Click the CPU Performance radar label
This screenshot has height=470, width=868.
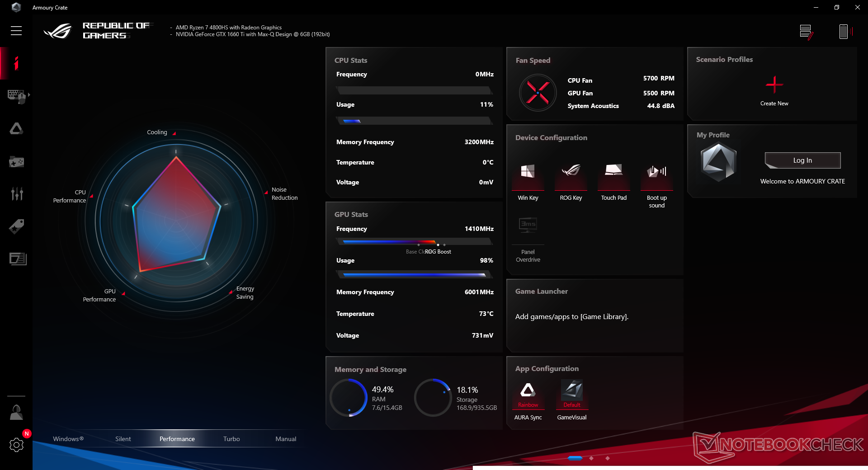tap(70, 197)
